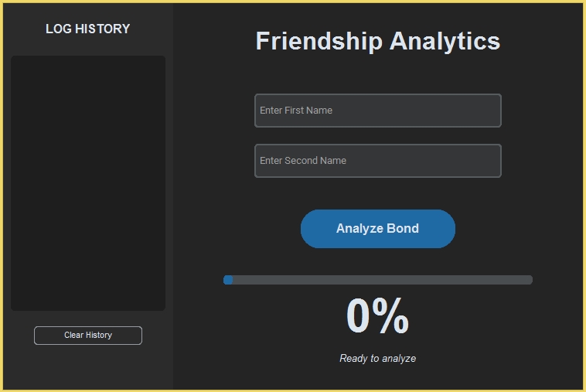Click the Clear History button
The height and width of the screenshot is (392, 586).
point(88,336)
